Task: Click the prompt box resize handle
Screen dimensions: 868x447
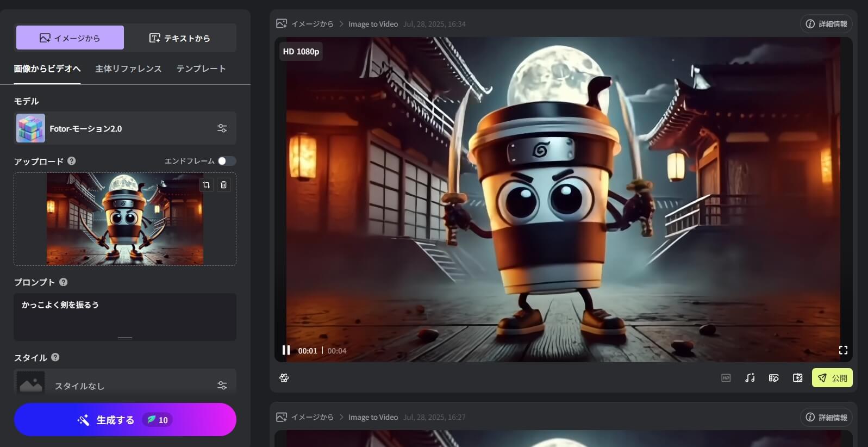Action: click(x=125, y=338)
